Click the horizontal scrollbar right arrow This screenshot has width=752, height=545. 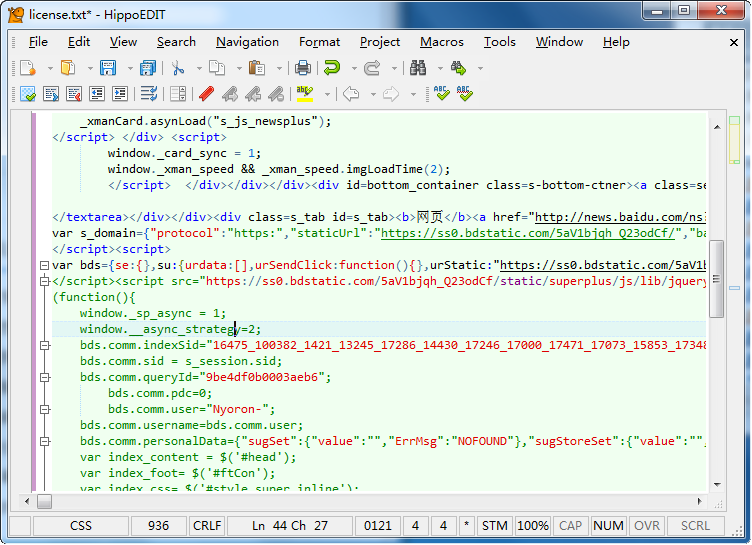pos(700,500)
